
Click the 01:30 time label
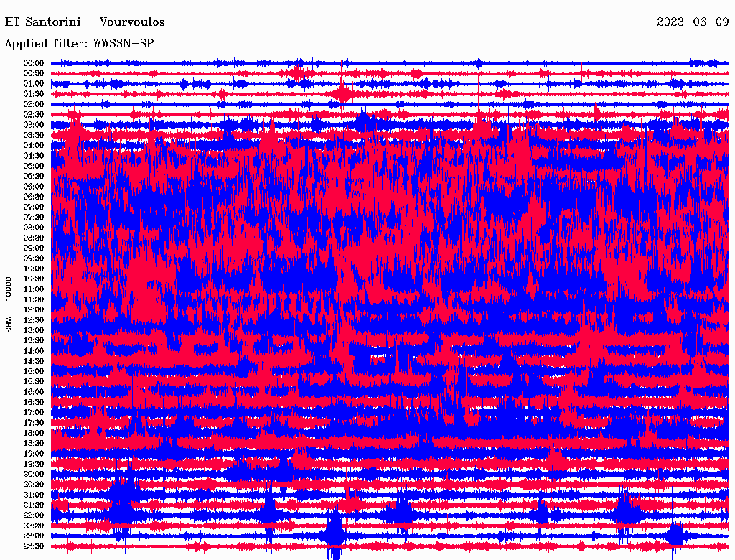34,94
